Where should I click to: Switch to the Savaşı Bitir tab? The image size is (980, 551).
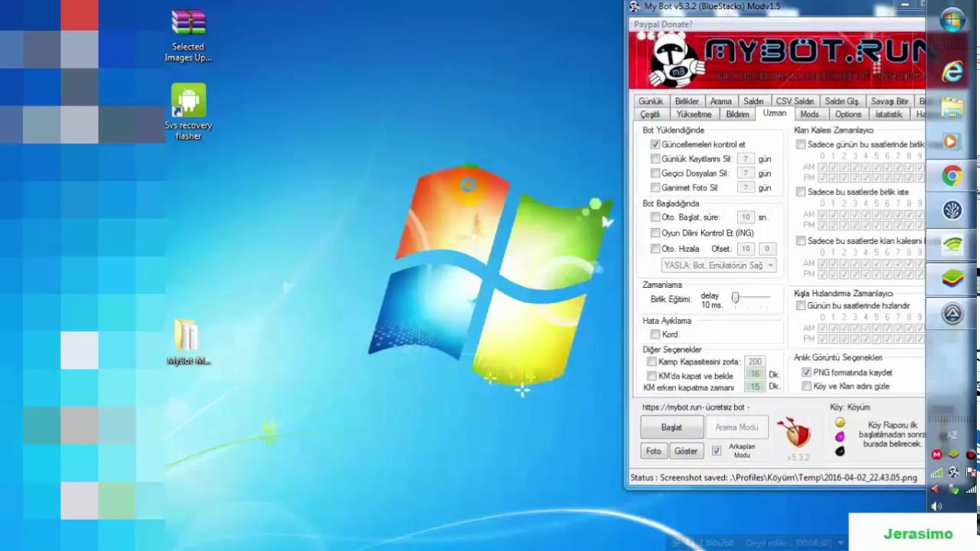point(889,101)
